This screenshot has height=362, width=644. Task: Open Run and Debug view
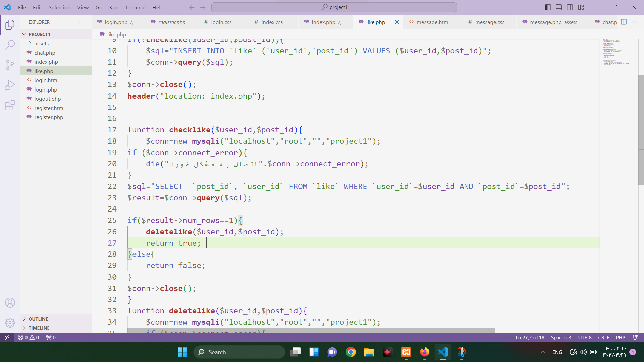pyautogui.click(x=10, y=85)
